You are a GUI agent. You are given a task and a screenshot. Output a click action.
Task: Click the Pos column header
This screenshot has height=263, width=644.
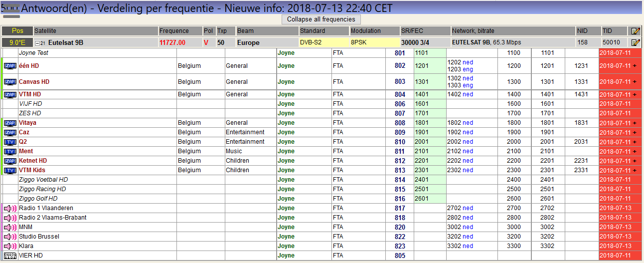coord(17,31)
